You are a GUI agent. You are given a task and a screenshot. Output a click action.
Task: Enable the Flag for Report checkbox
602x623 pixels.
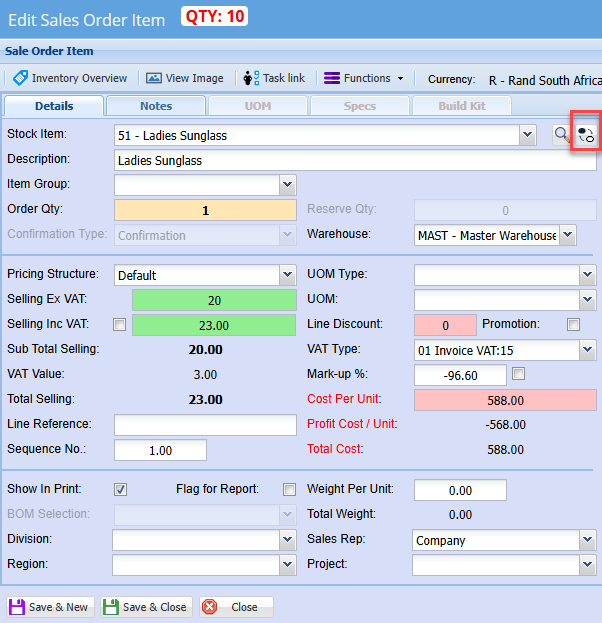289,490
